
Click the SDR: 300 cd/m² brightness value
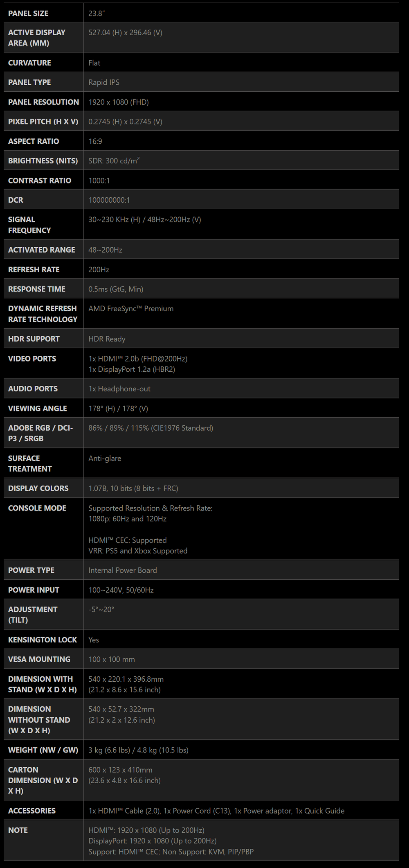(x=114, y=161)
